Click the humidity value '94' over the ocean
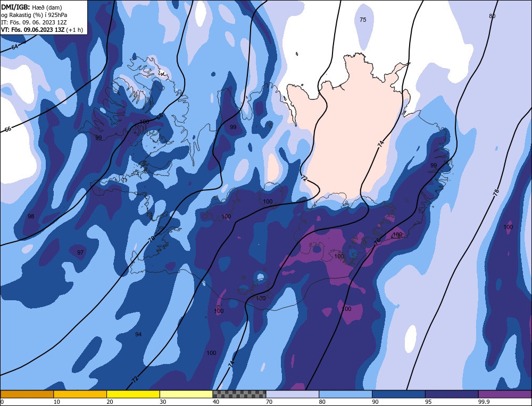The width and height of the screenshot is (532, 406). 138,334
